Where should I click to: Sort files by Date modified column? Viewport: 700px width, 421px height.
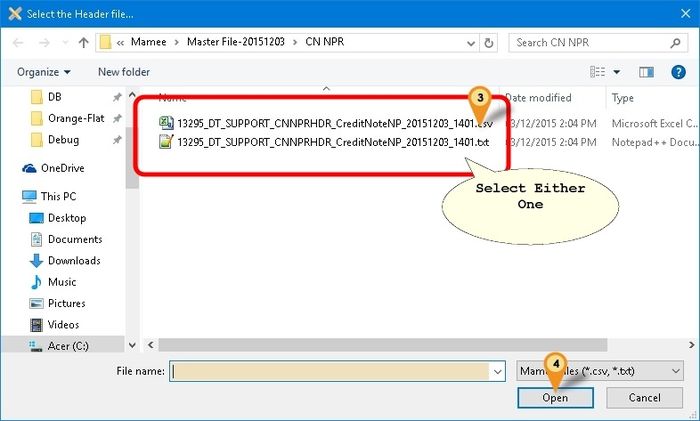[537, 98]
